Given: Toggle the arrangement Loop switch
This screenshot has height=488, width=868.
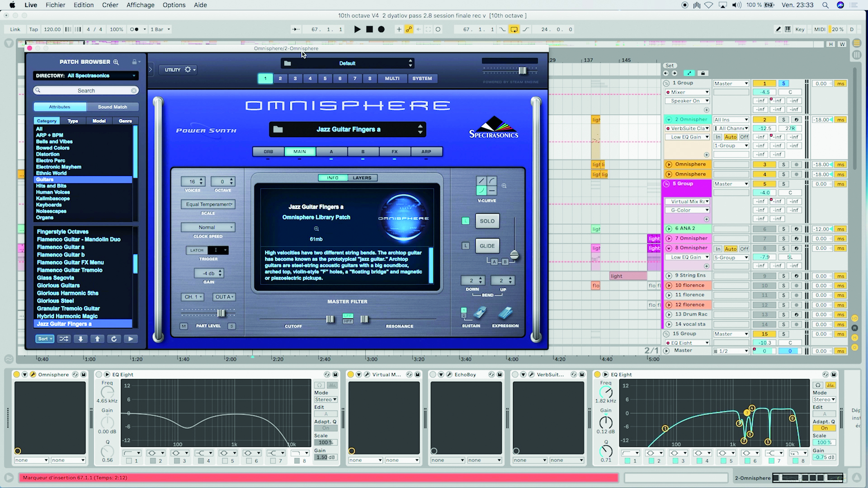Looking at the screenshot, I should tap(514, 29).
